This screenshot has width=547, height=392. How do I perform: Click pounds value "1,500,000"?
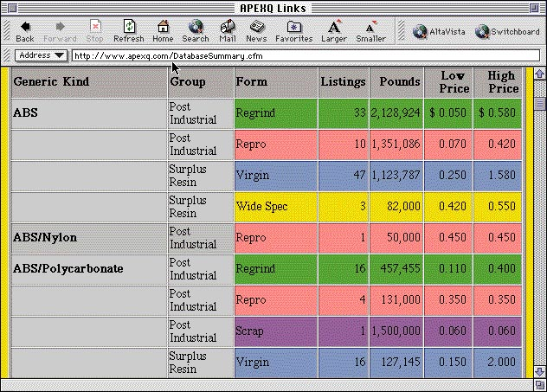pyautogui.click(x=396, y=331)
